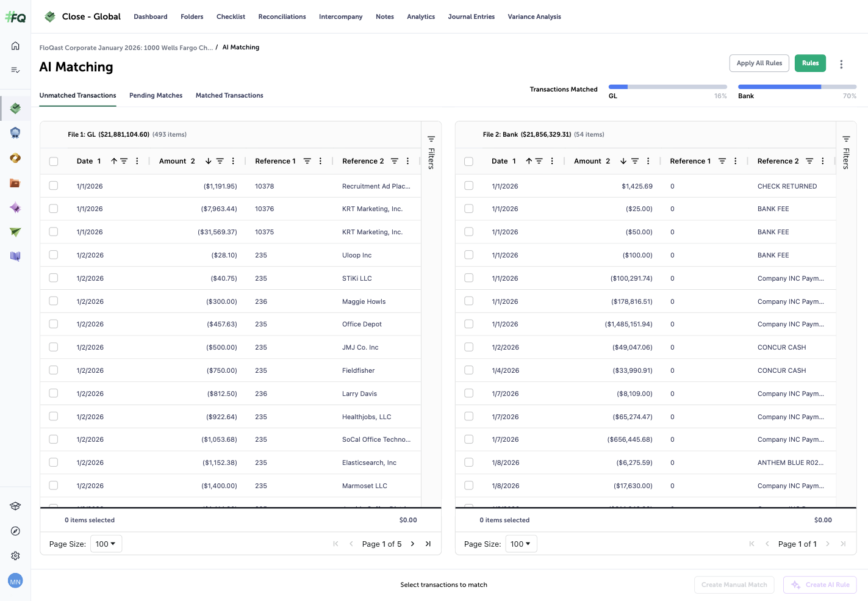Open column menu for Bank Amount column
Screen dimensions: 868x601
point(648,161)
